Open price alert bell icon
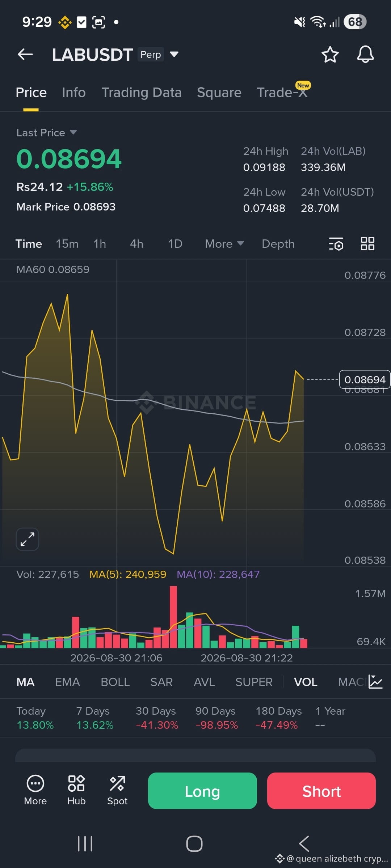The image size is (391, 868). (365, 55)
